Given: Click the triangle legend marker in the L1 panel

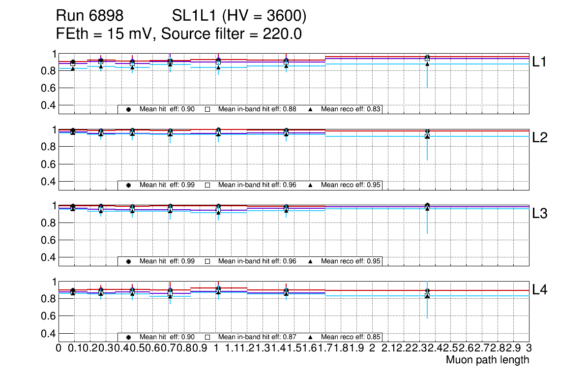Looking at the screenshot, I should (311, 109).
